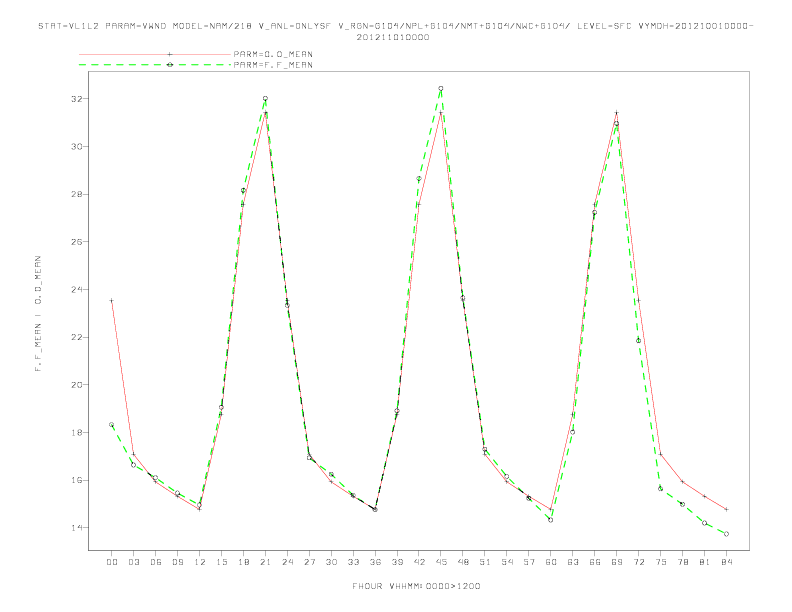The height and width of the screenshot is (612, 792).
Task: Click x-axis forecast hour label 48
Action: pos(463,562)
